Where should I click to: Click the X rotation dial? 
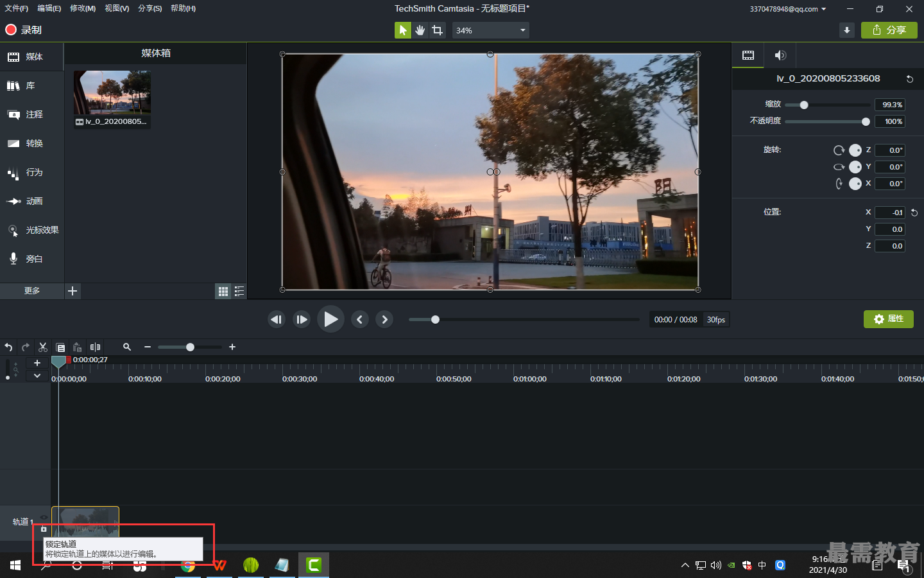(x=855, y=184)
